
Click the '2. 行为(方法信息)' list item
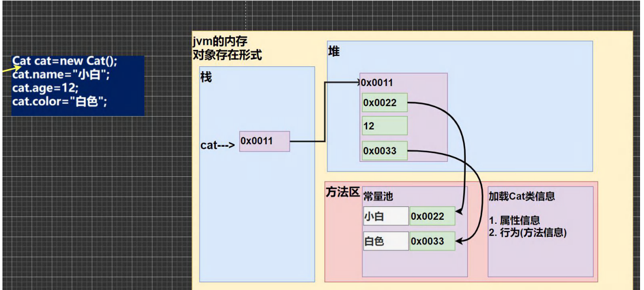tap(528, 233)
